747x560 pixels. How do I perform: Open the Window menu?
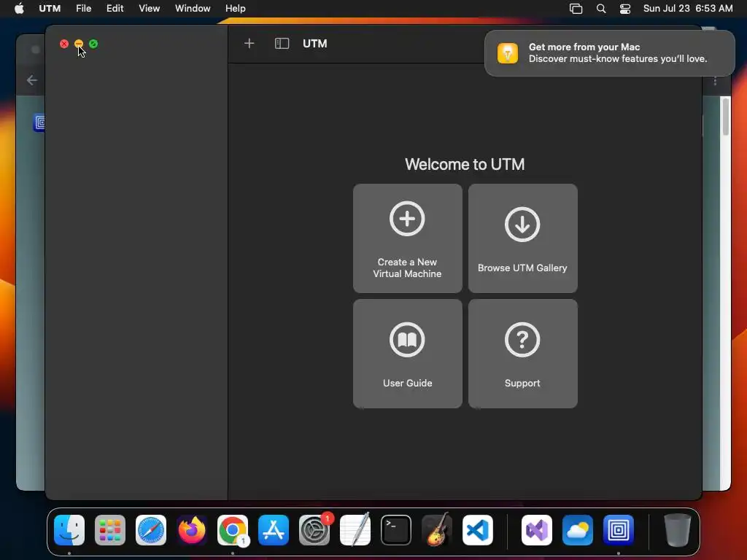pyautogui.click(x=193, y=9)
